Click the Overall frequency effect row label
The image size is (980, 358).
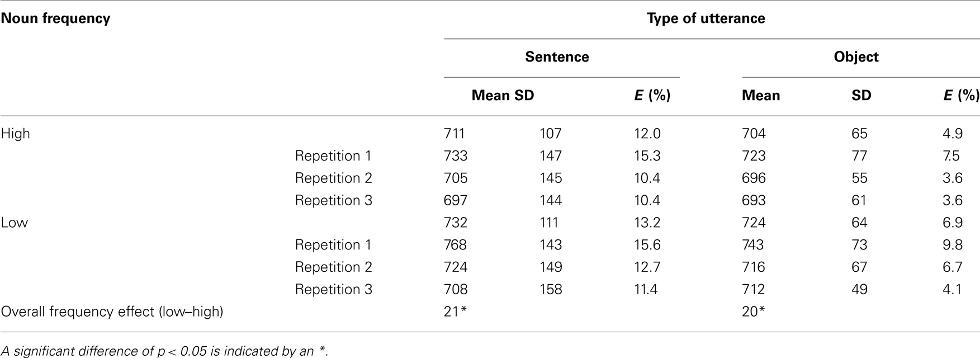tap(112, 312)
